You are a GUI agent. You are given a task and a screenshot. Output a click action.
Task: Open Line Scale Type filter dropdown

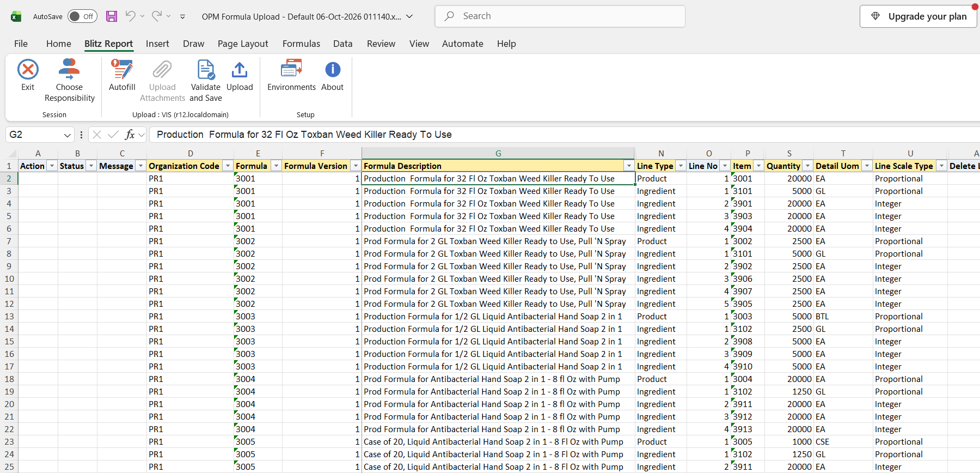[x=941, y=166]
